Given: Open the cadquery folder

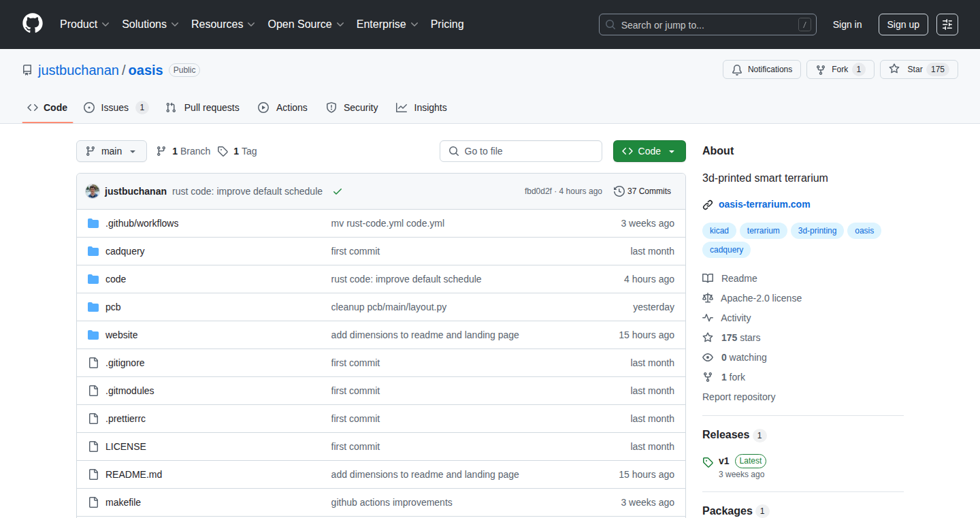Looking at the screenshot, I should tap(125, 251).
